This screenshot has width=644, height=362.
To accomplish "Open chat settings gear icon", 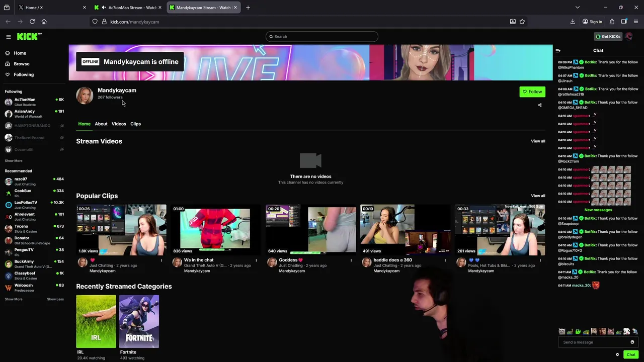I will point(617,354).
